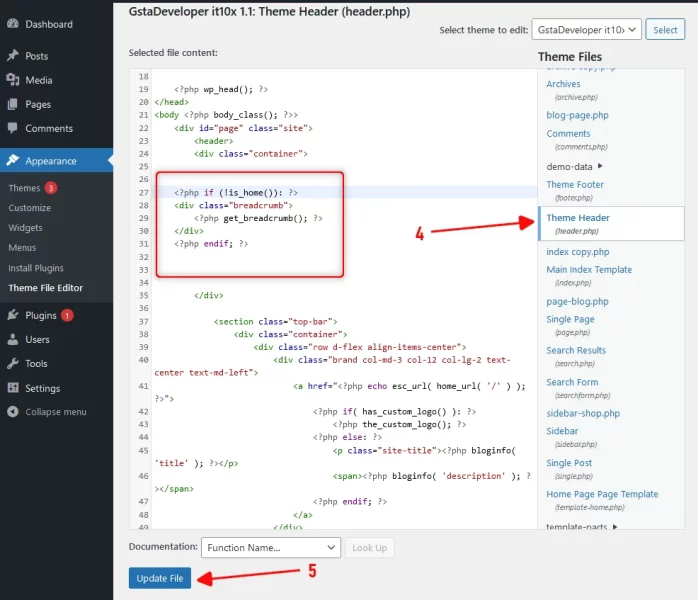This screenshot has height=600, width=698.
Task: Open Theme Footer file
Action: (x=575, y=184)
